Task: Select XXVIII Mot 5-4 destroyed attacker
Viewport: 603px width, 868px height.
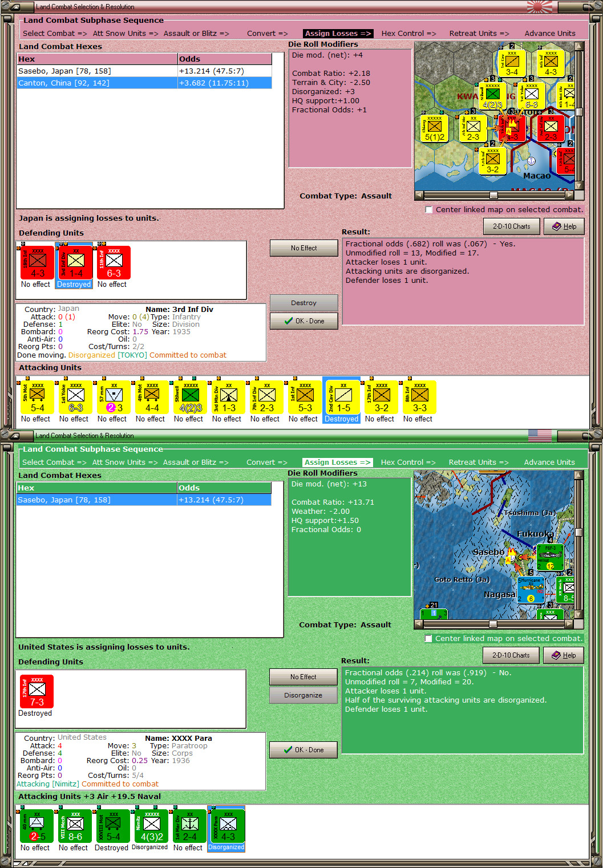Action: click(x=113, y=826)
